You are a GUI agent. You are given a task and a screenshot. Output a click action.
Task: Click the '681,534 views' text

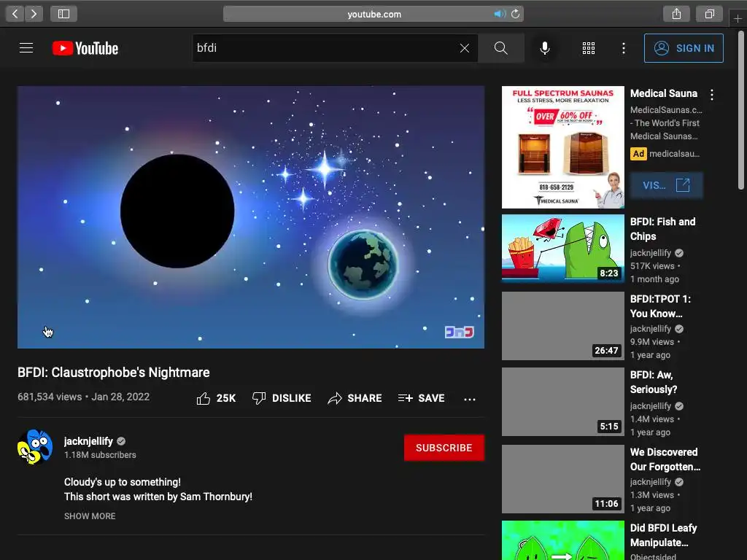pos(50,397)
